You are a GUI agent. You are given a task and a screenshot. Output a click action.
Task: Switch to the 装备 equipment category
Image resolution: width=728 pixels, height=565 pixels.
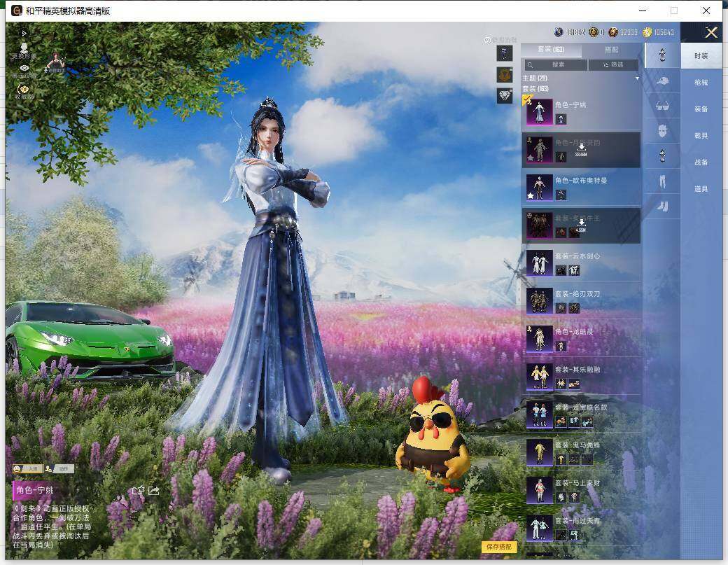pyautogui.click(x=701, y=109)
